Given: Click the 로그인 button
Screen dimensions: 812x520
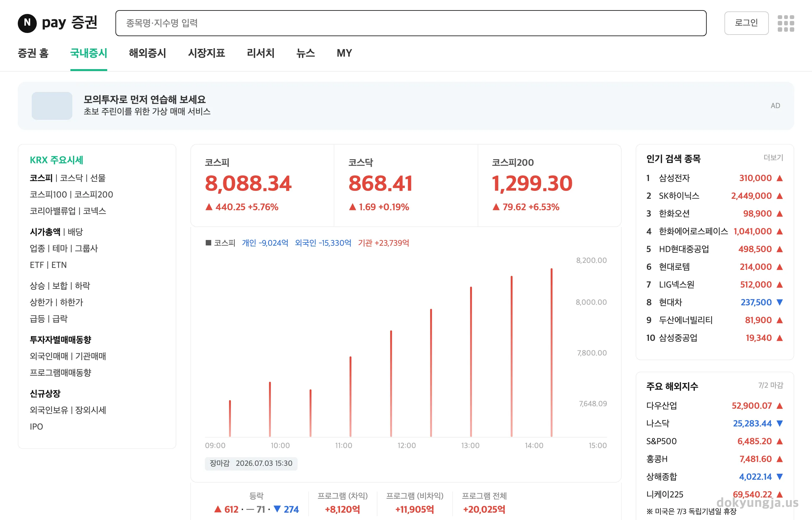Looking at the screenshot, I should [746, 23].
